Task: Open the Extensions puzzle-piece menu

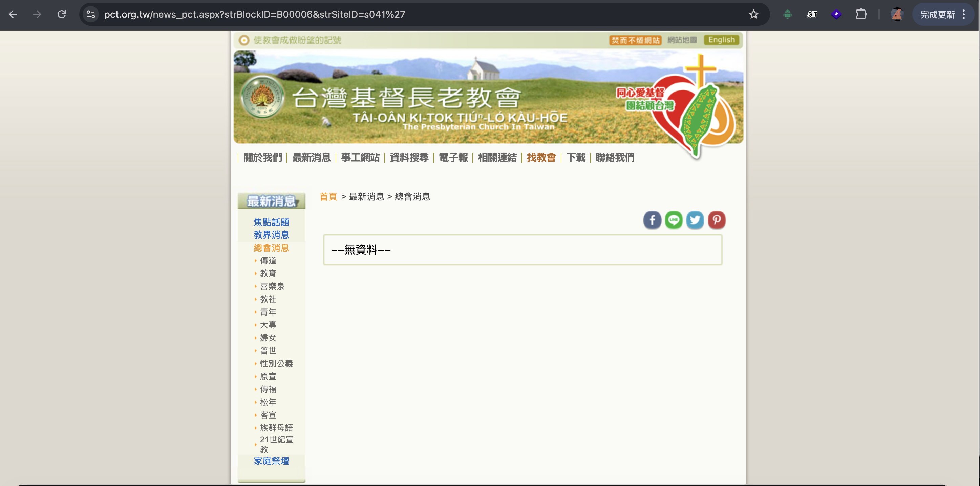Action: pos(861,15)
